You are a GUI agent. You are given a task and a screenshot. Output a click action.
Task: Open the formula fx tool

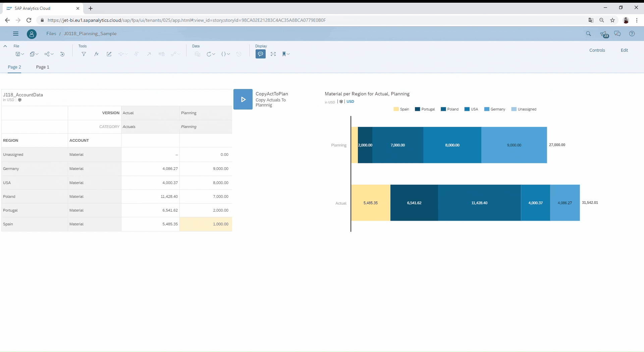pos(97,54)
